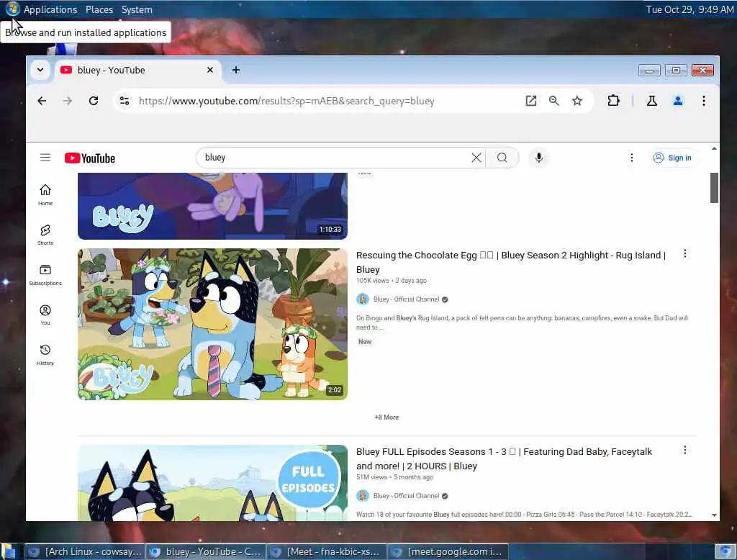Image resolution: width=737 pixels, height=560 pixels.
Task: Go to Home in sidebar
Action: click(45, 194)
